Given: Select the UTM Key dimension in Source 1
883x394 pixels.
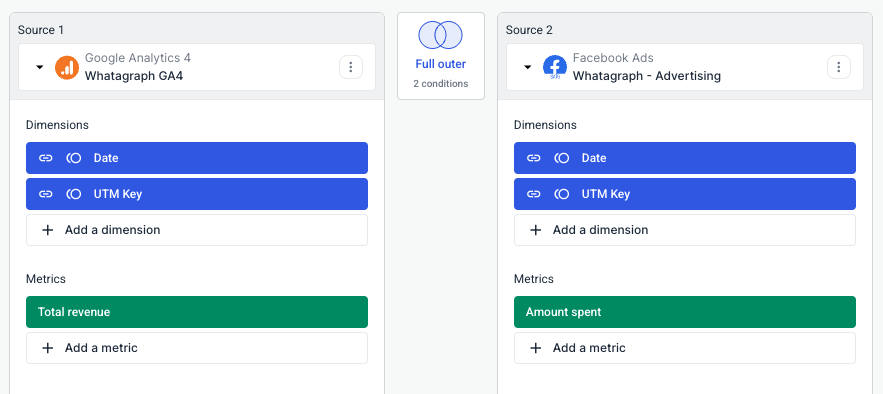Looking at the screenshot, I should (x=197, y=194).
